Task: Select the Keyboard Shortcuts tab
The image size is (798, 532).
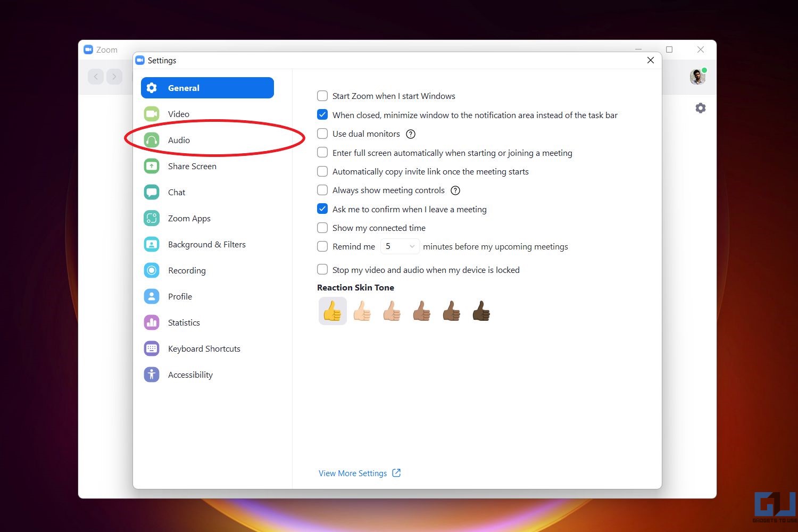Action: coord(207,348)
